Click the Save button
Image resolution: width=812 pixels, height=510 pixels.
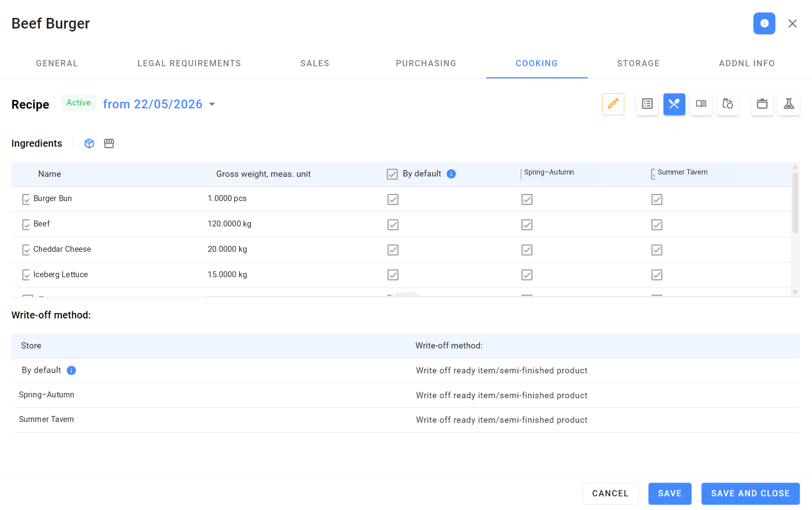tap(670, 493)
